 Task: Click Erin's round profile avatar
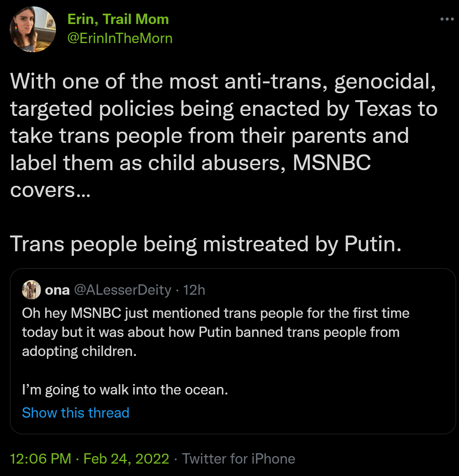33,29
